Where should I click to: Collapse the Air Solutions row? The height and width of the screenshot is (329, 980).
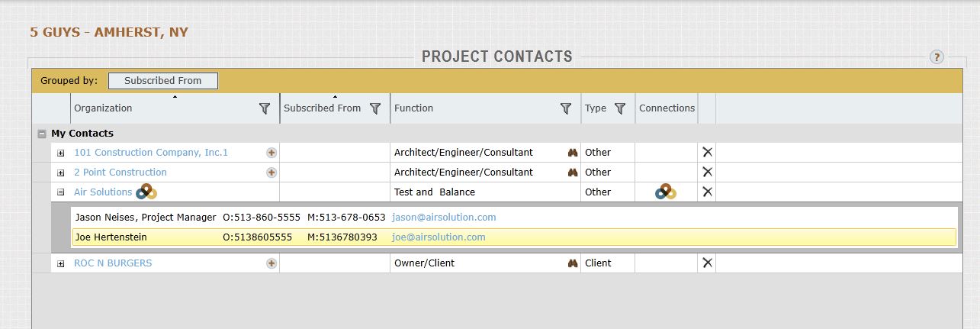pos(61,192)
